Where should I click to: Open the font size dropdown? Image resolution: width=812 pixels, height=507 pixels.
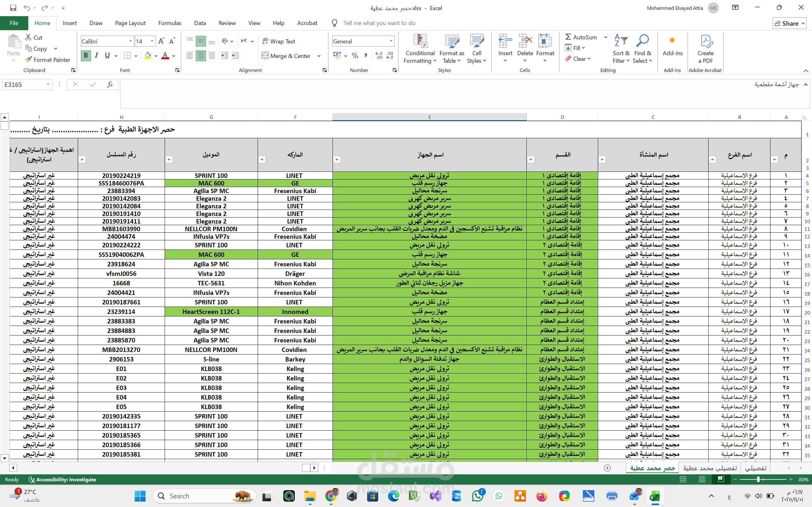[152, 41]
